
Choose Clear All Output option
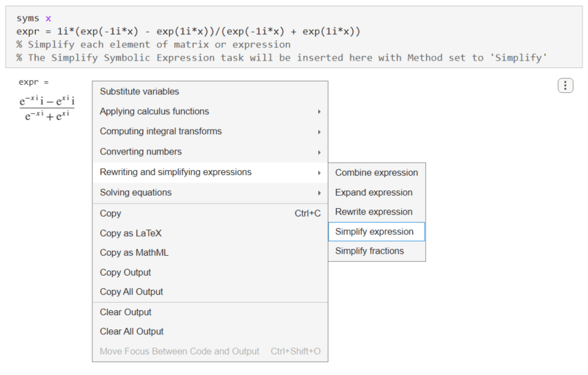click(132, 332)
